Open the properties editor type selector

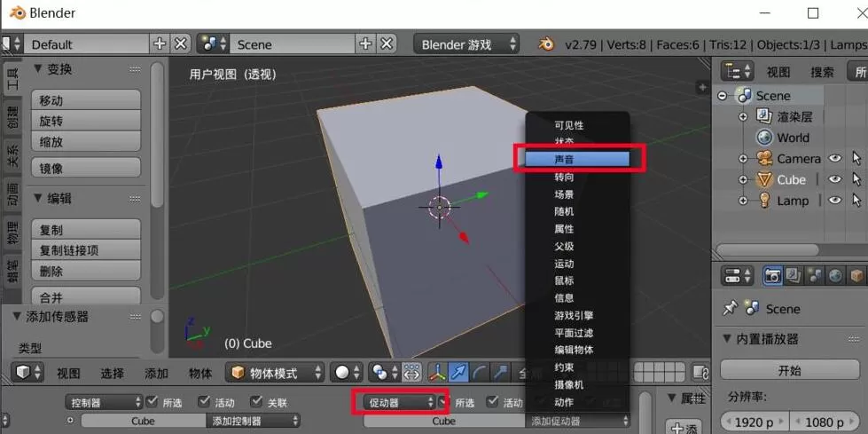pos(739,275)
